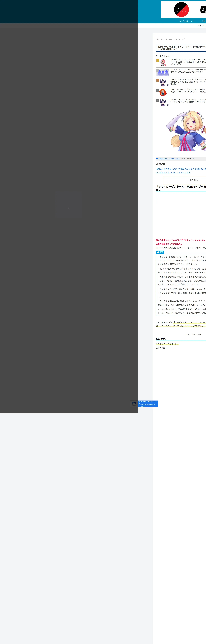This screenshot has width=206, height=644.
Task: Click the clock history icon beside 2026/06/14
Action: 182,159
